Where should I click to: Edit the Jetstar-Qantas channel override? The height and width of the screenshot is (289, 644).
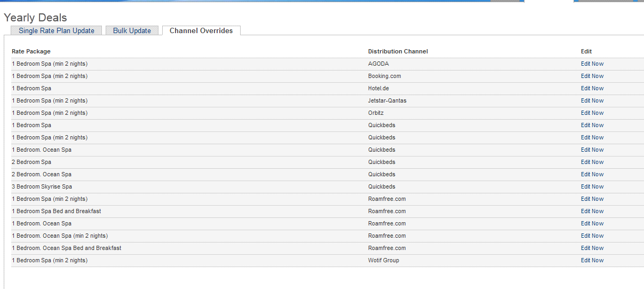pos(592,100)
